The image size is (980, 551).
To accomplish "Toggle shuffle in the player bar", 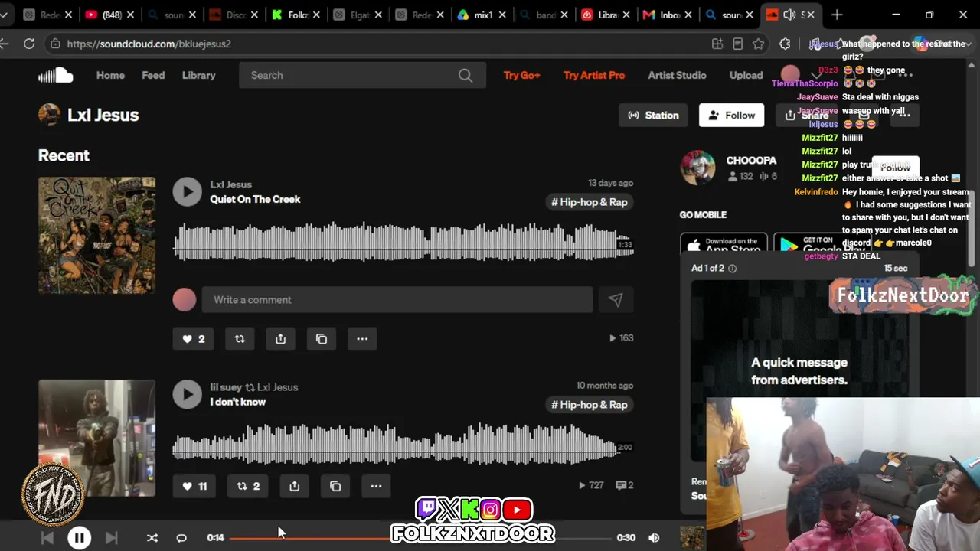I will [152, 538].
